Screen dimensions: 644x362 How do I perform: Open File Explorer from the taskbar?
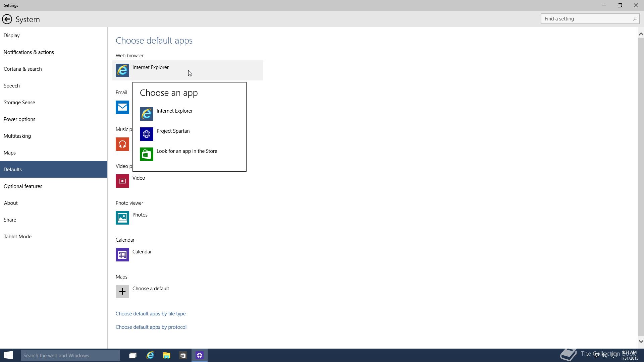point(167,355)
